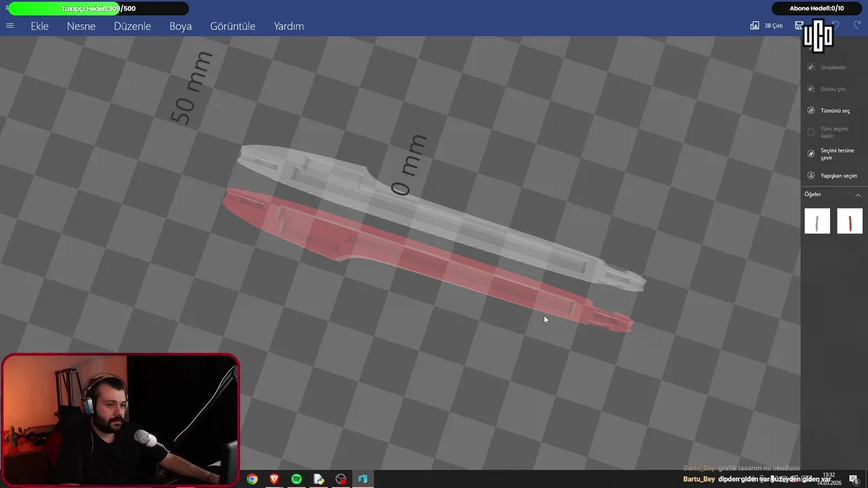Click Seçimi tersine çevir option

coord(831,154)
